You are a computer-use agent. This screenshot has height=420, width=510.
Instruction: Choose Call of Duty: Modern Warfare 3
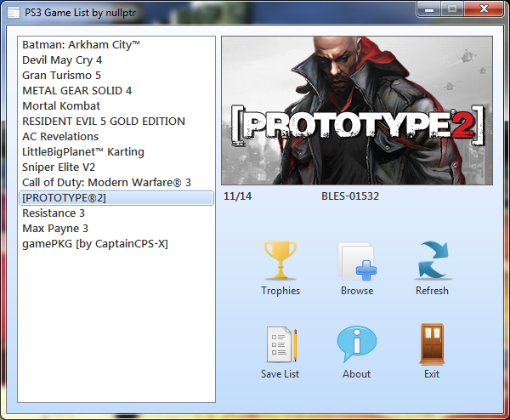(116, 183)
